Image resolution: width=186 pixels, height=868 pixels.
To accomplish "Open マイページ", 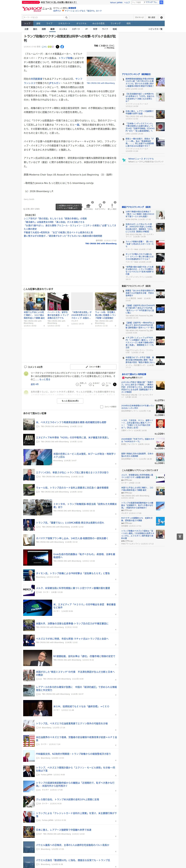I will coord(139,18).
